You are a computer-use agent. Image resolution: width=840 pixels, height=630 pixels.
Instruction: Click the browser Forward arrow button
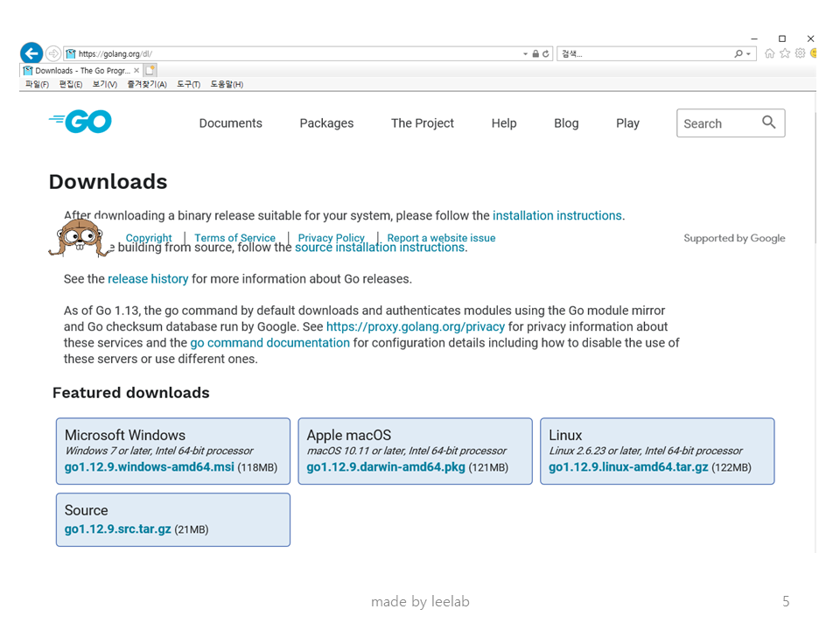tap(53, 53)
